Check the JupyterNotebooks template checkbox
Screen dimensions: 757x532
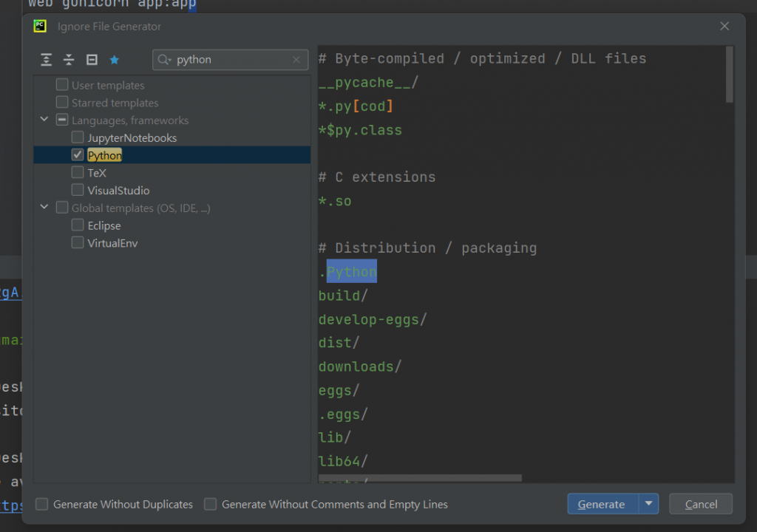point(77,137)
